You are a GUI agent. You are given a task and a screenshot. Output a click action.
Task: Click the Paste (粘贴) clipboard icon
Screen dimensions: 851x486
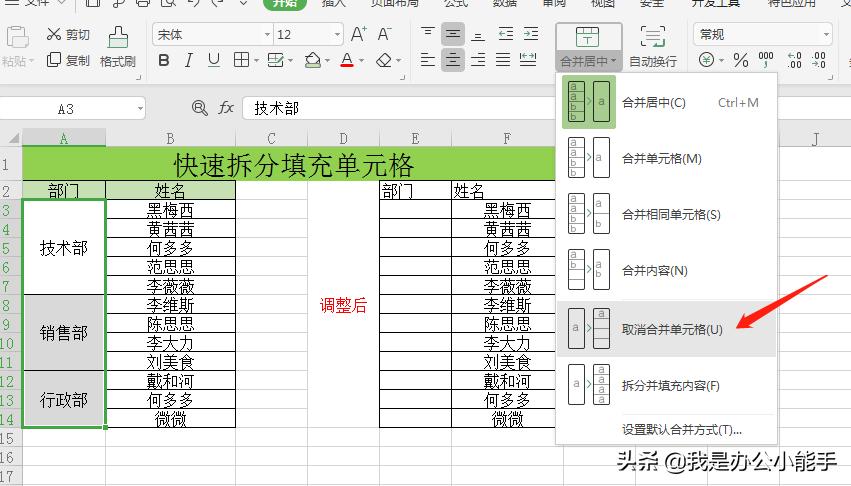pyautogui.click(x=17, y=37)
